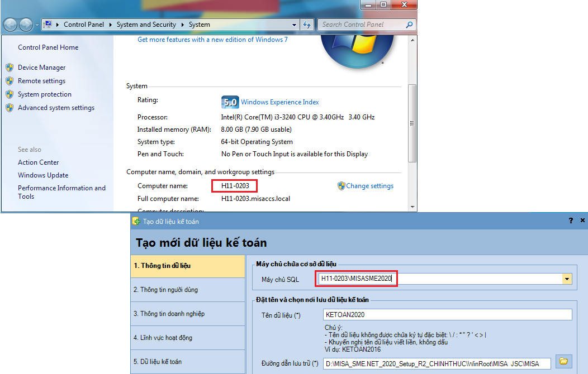Click the No Pen or Touch Input text
This screenshot has height=374, width=588.
point(295,154)
